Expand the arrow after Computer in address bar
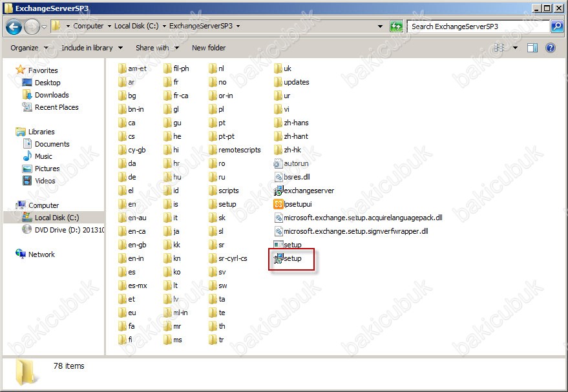568x392 pixels. (x=109, y=26)
